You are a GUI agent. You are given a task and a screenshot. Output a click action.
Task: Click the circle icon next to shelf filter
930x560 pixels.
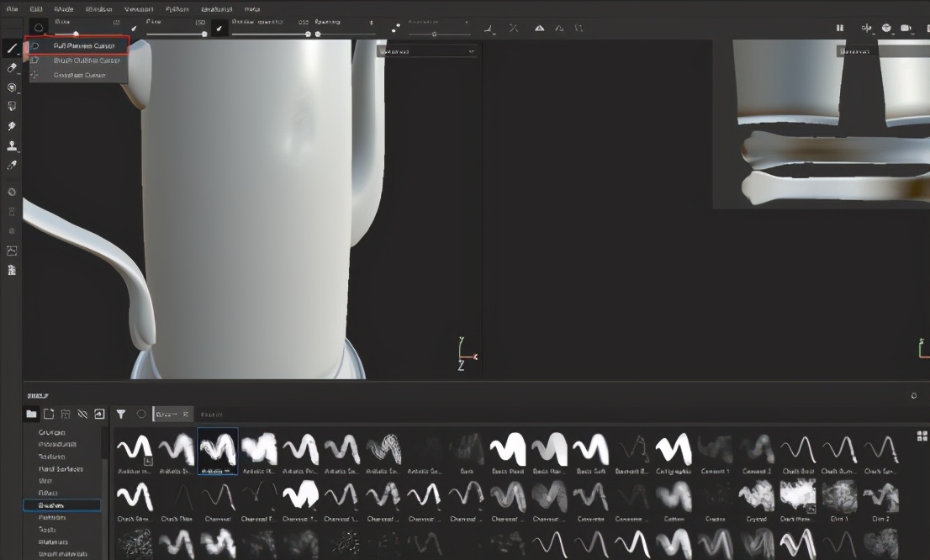pos(141,414)
